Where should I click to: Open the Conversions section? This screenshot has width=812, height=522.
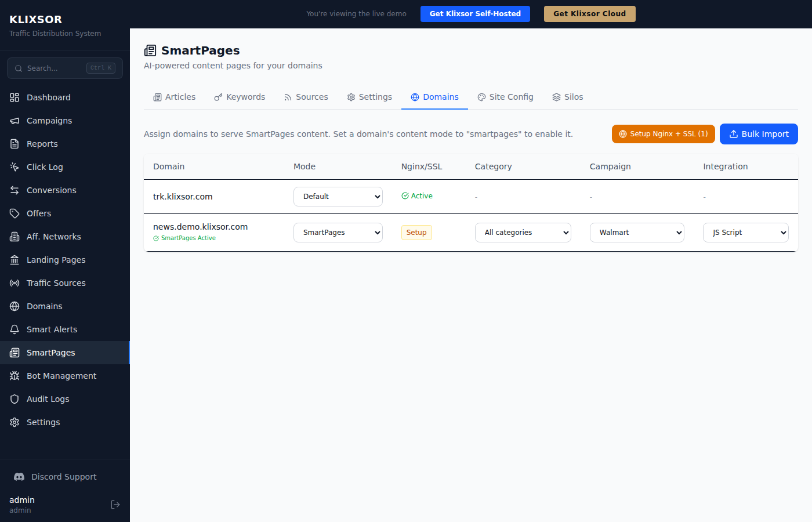coord(50,190)
